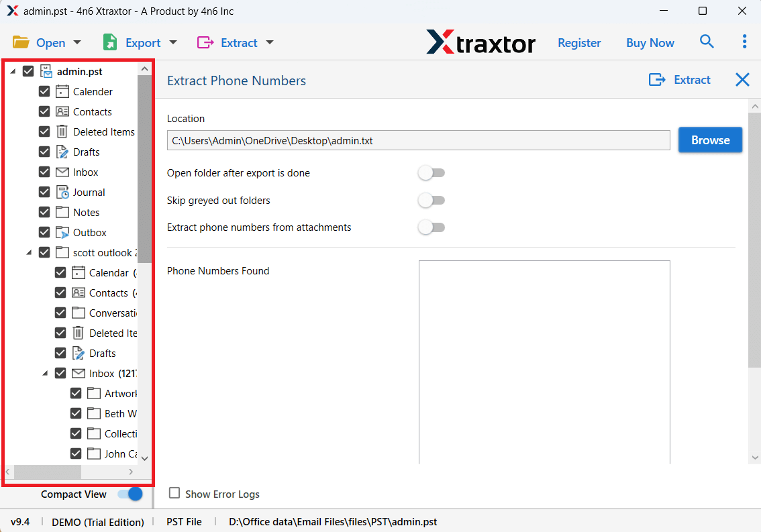Turn off the Compact View slider toggle
Viewport: 761px width, 532px height.
[x=130, y=494]
